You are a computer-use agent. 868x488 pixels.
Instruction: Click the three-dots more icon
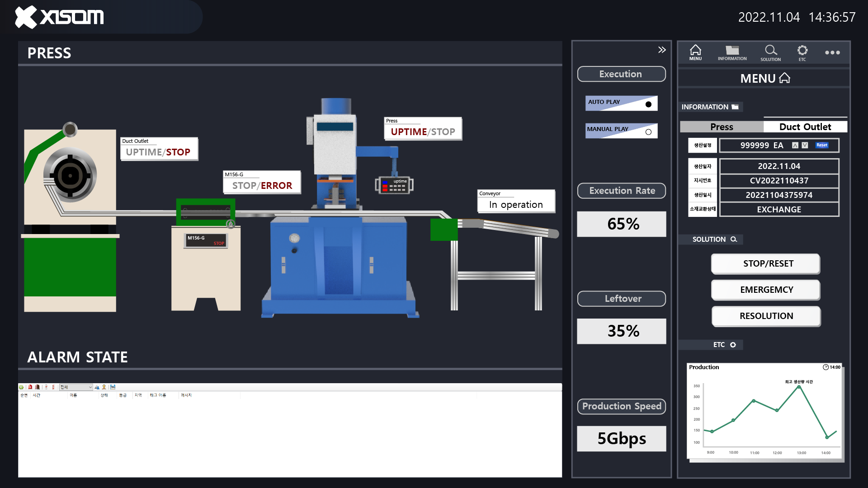click(832, 52)
